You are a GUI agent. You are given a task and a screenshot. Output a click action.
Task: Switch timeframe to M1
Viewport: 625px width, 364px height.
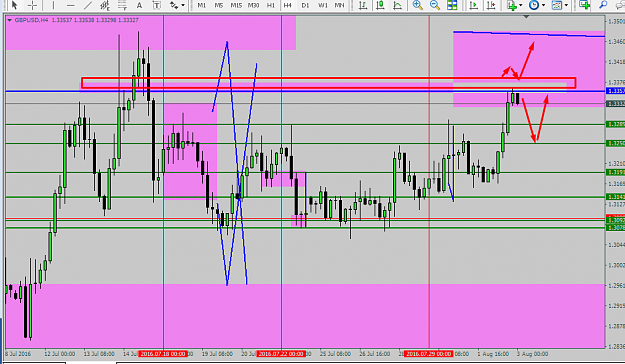[202, 5]
